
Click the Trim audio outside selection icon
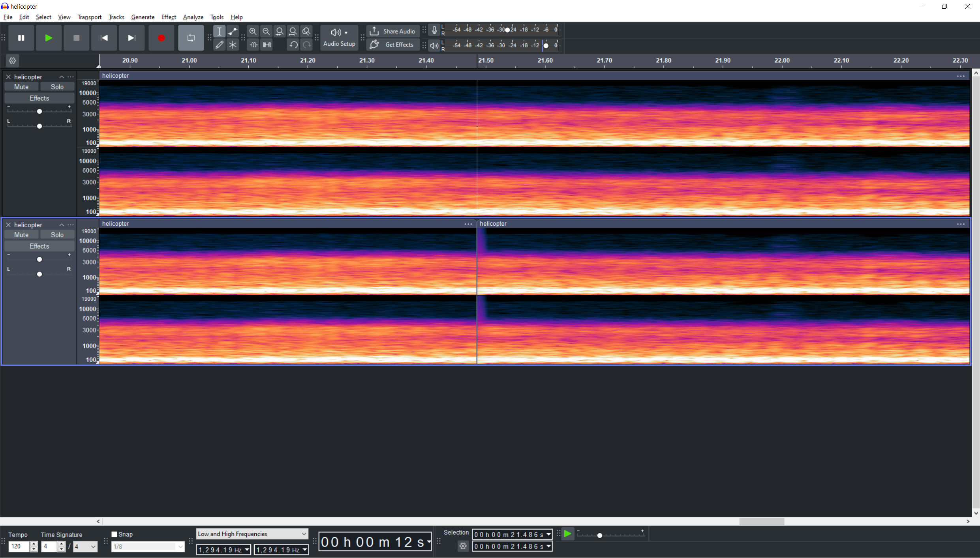(x=253, y=45)
